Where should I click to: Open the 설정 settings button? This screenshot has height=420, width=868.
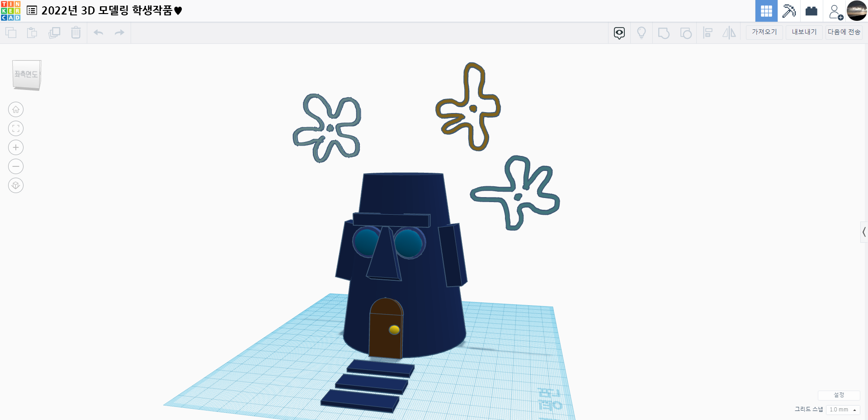pos(839,395)
